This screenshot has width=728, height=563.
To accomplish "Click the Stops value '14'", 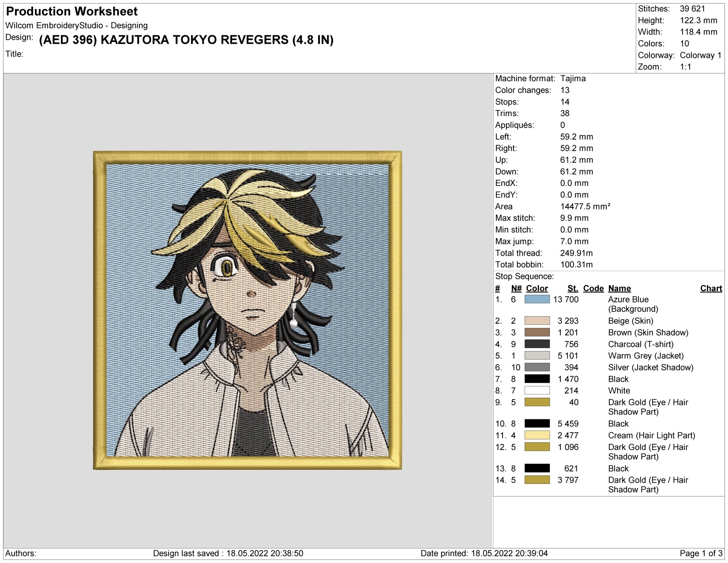I will (565, 102).
